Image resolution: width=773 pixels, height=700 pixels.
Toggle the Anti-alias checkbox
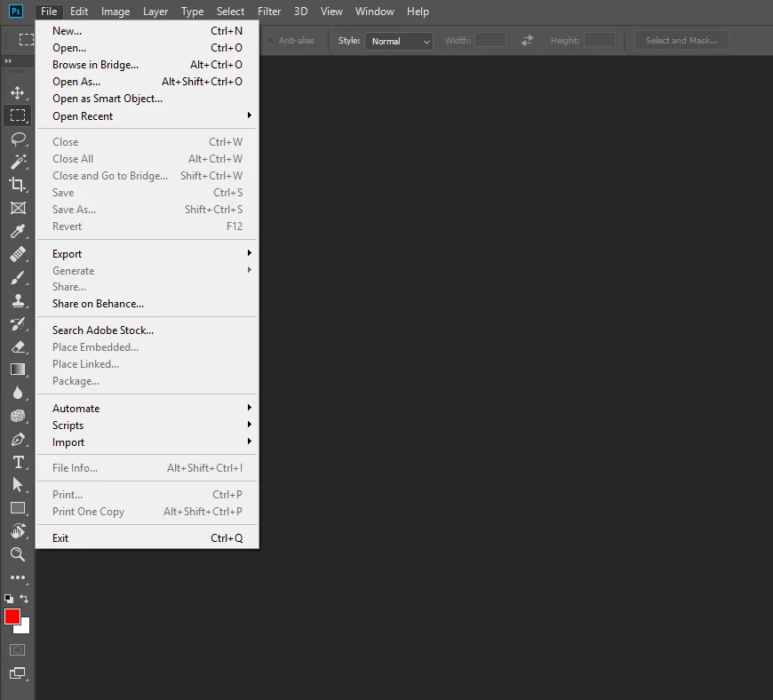point(270,41)
